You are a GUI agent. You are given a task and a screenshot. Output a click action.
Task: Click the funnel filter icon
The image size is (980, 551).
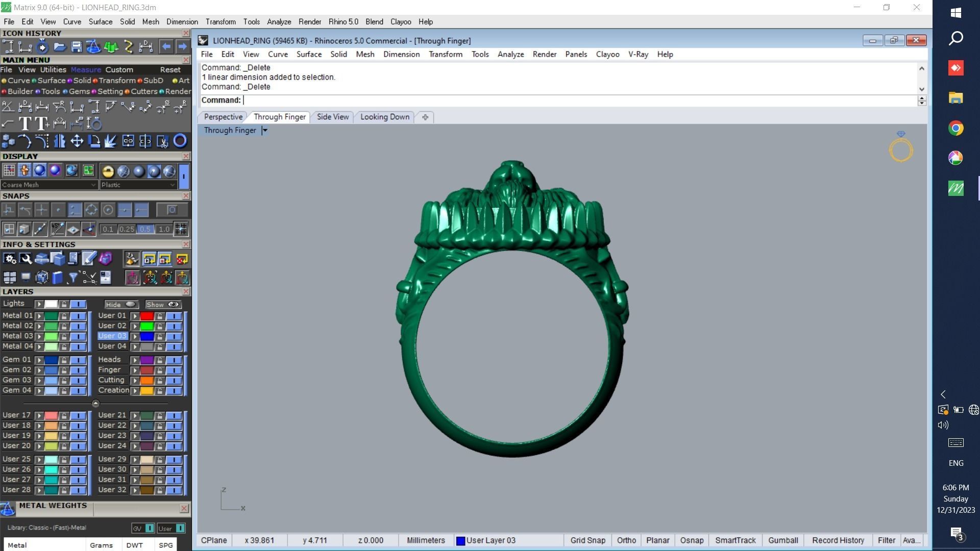pos(73,278)
